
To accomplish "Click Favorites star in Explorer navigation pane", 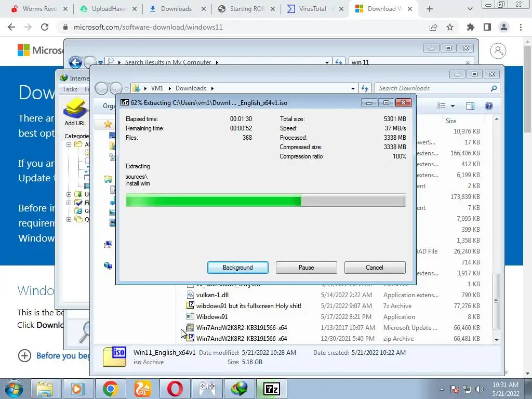I will click(108, 124).
